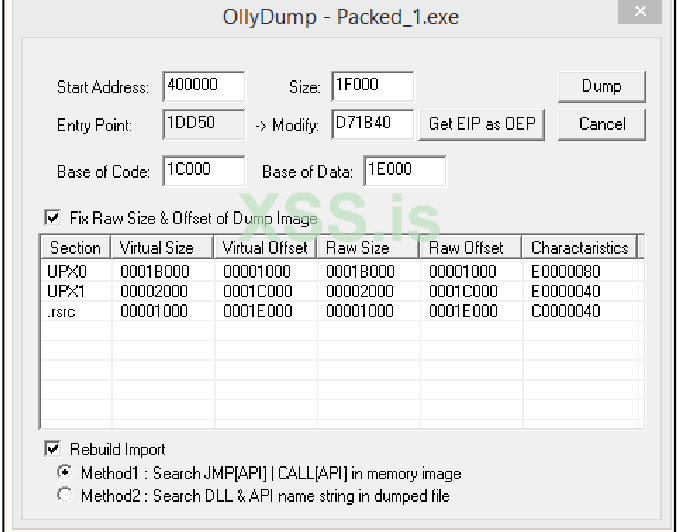Click characteristics value E0000040
The image size is (677, 532).
point(566,291)
